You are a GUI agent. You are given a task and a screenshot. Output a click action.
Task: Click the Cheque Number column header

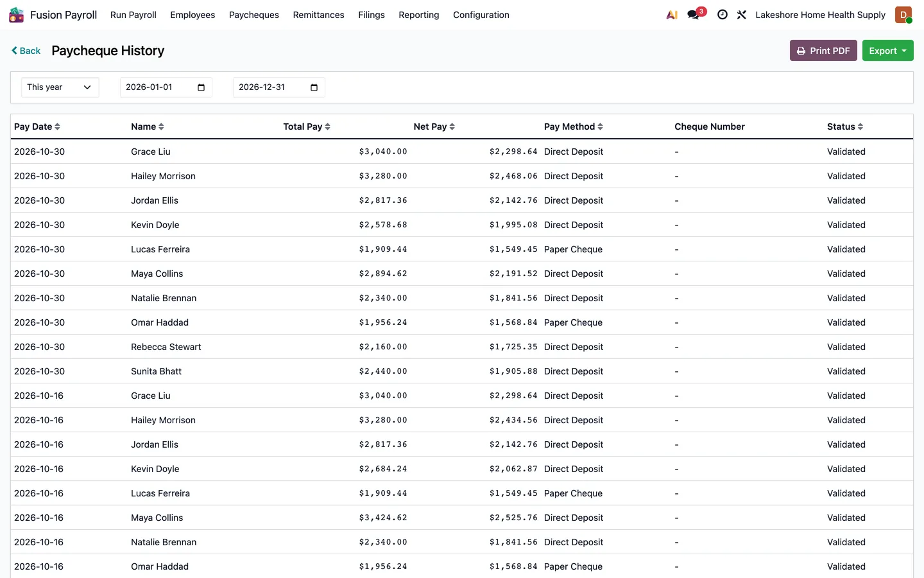coord(710,127)
